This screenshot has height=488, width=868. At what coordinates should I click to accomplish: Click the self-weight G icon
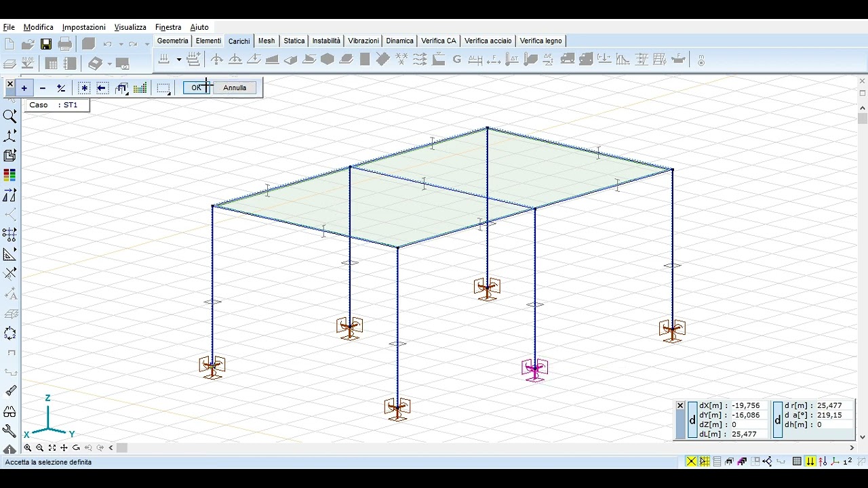click(x=456, y=60)
